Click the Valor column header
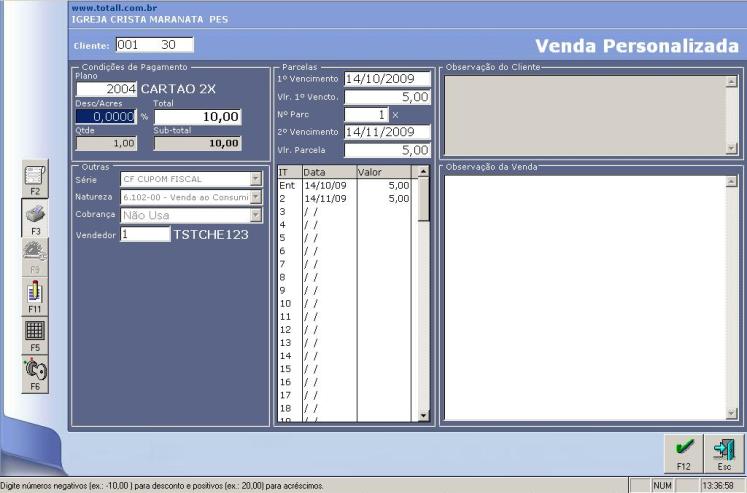The width and height of the screenshot is (747, 493). pyautogui.click(x=384, y=172)
